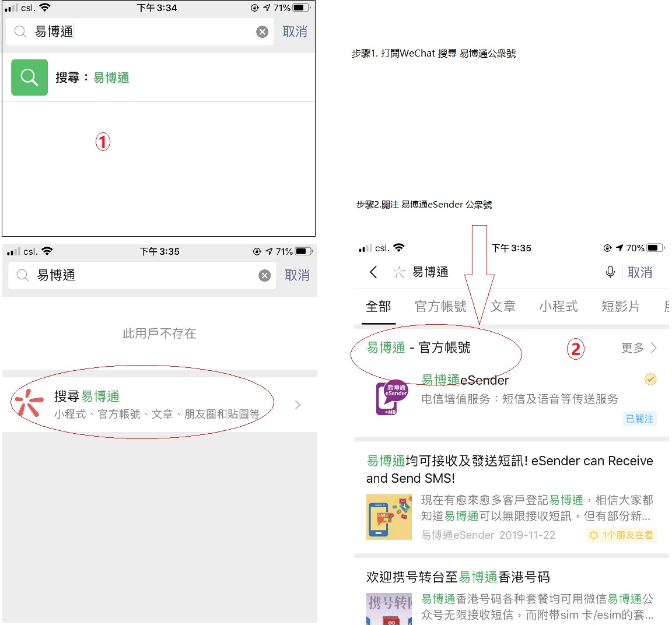Tap the 此用戶不存在 message

159,333
